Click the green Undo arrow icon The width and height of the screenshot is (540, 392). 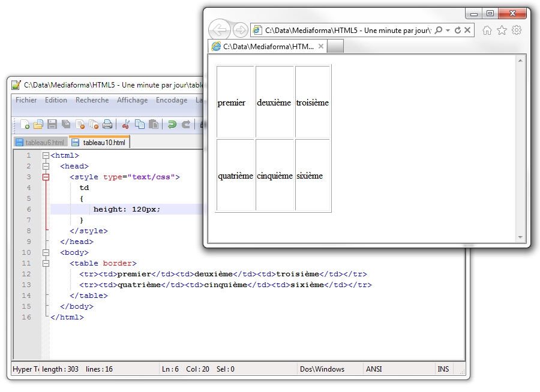(172, 125)
